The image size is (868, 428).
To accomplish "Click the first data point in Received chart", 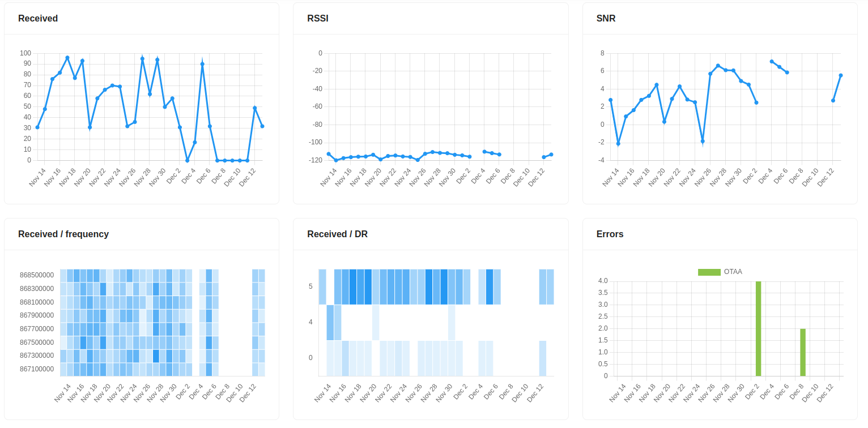I will click(x=37, y=127).
